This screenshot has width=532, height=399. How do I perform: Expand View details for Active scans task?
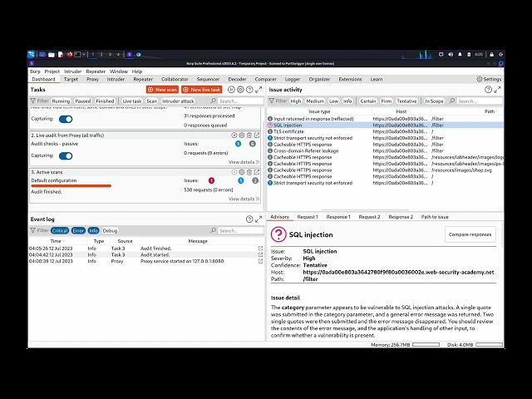(244, 199)
